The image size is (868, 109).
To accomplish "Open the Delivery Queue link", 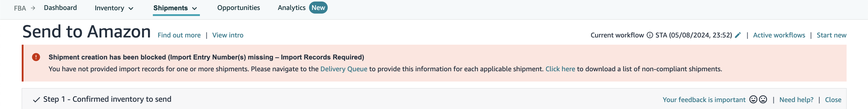I will click(x=344, y=69).
